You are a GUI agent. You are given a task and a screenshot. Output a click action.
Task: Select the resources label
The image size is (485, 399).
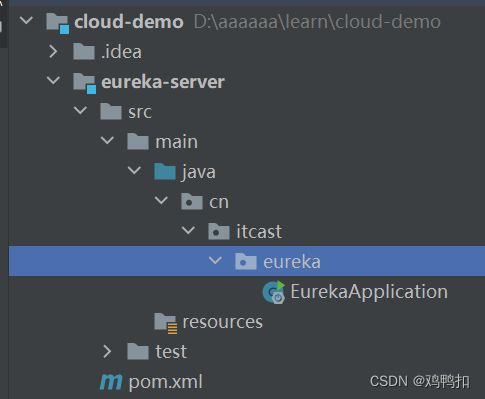pyautogui.click(x=222, y=322)
